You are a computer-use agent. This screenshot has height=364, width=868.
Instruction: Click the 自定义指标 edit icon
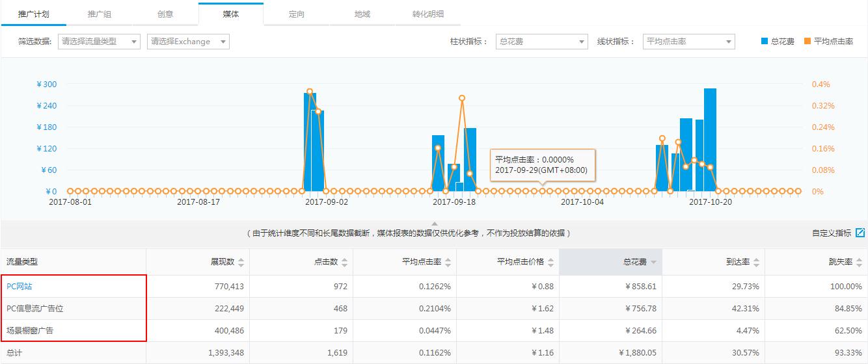pos(860,233)
